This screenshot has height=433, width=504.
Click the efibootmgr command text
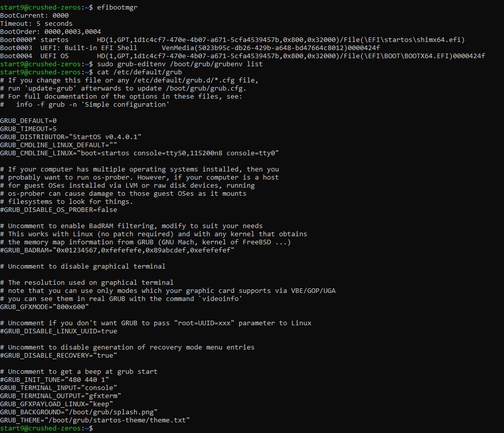[x=117, y=7]
